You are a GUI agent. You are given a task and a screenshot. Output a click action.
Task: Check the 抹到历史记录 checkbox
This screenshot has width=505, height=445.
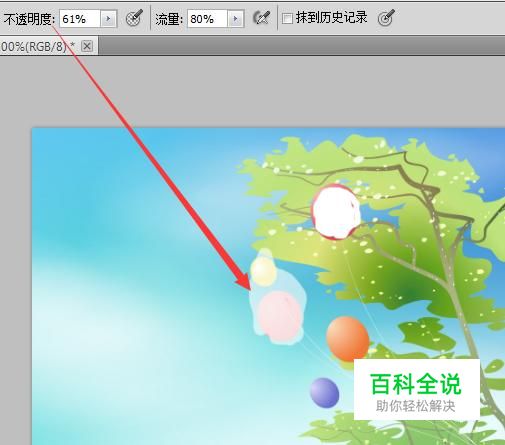[287, 18]
